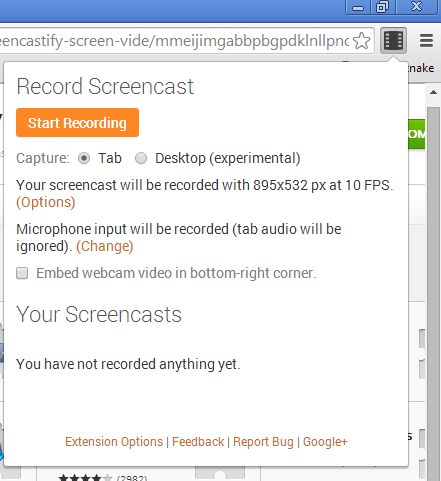
Task: Click the Feedback link
Action: pyautogui.click(x=198, y=442)
